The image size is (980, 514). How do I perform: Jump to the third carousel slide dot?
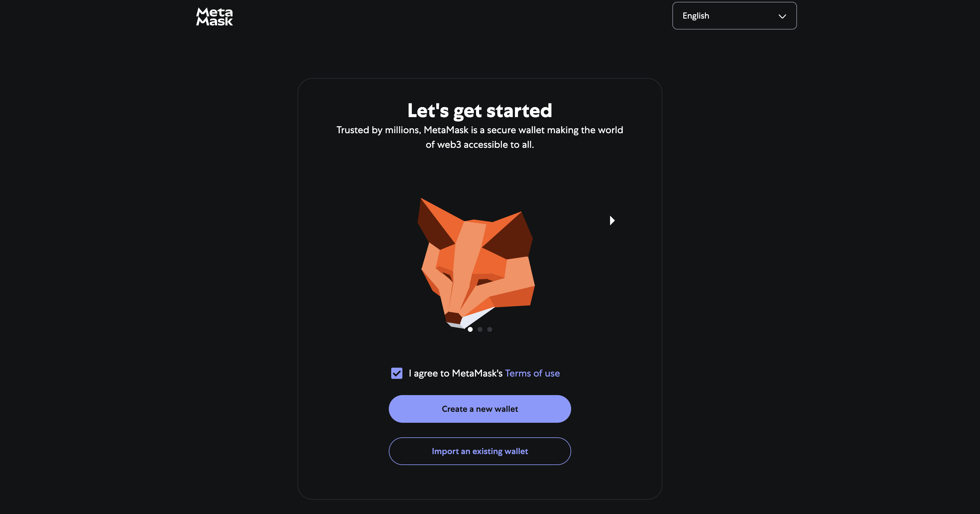[490, 329]
